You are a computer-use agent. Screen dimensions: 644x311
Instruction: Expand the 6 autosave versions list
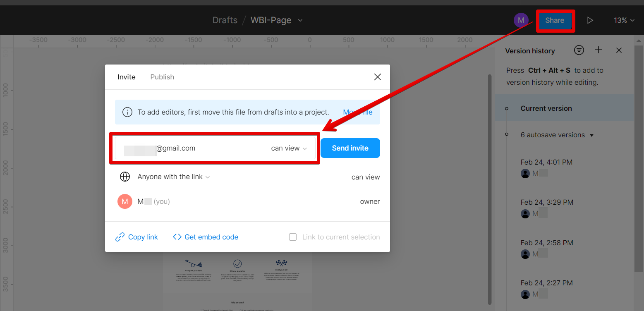(557, 135)
